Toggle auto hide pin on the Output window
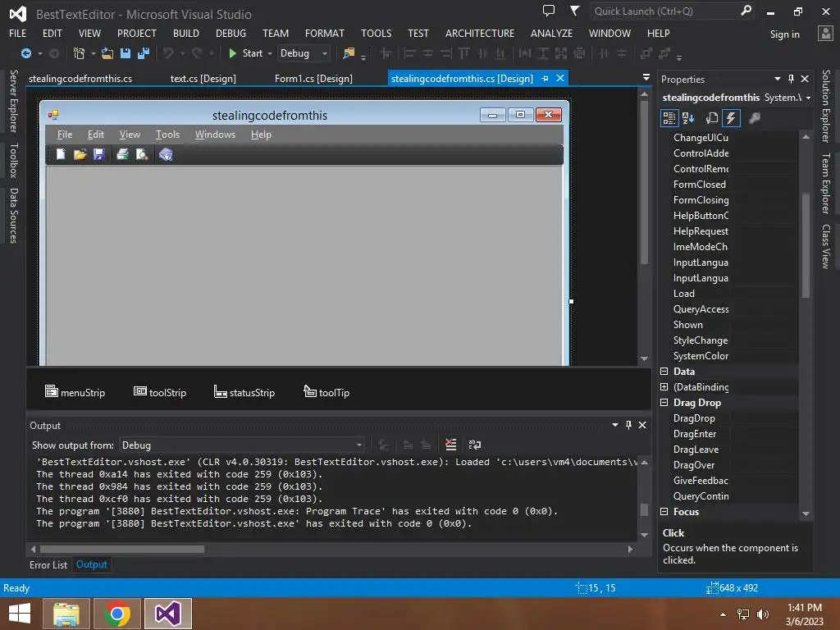 [x=628, y=425]
